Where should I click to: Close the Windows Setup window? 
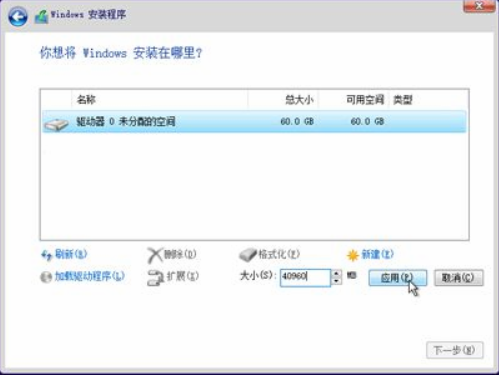click(479, 6)
